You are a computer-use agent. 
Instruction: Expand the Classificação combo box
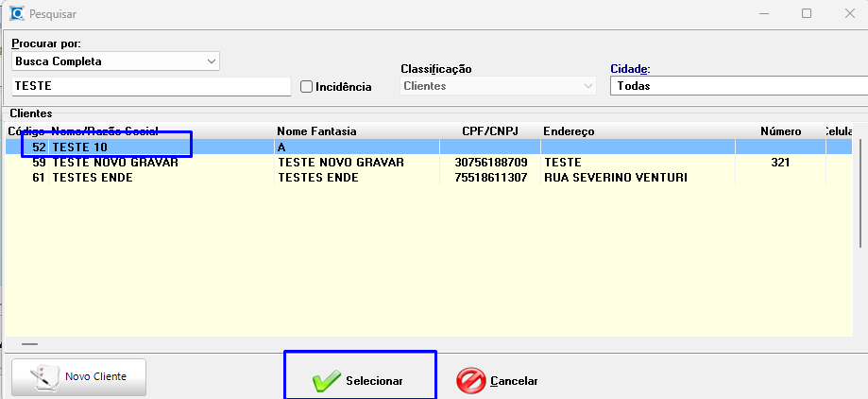pyautogui.click(x=587, y=86)
